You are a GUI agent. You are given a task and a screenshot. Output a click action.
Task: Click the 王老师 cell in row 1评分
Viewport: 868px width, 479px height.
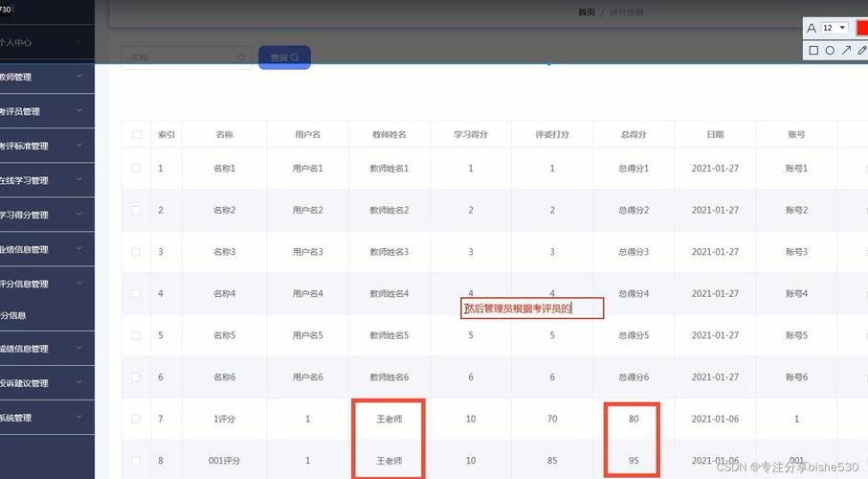coord(389,420)
